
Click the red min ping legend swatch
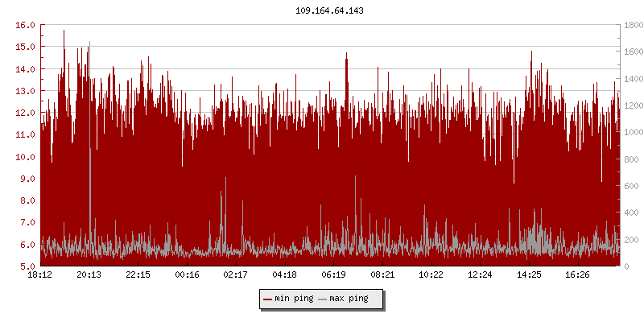(x=267, y=299)
